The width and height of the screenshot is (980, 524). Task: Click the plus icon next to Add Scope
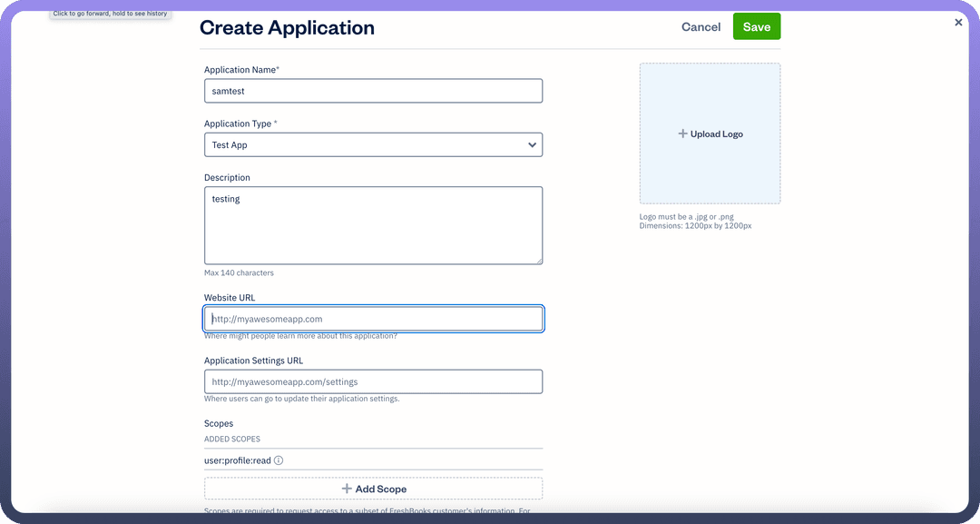pos(347,489)
